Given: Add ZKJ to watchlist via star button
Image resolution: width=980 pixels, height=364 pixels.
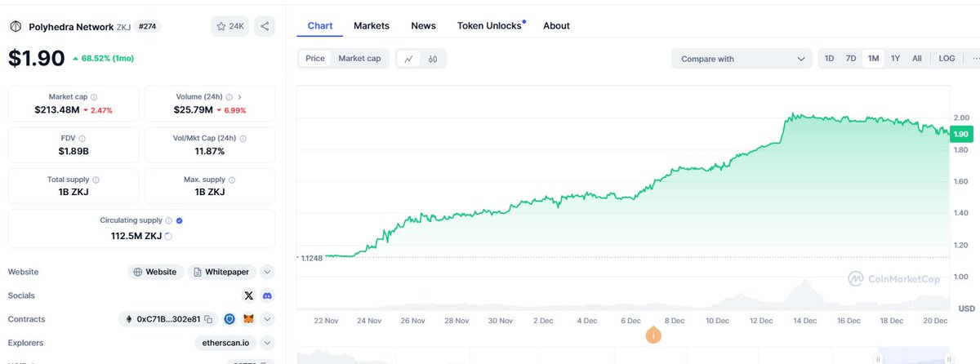Looking at the screenshot, I should [229, 26].
